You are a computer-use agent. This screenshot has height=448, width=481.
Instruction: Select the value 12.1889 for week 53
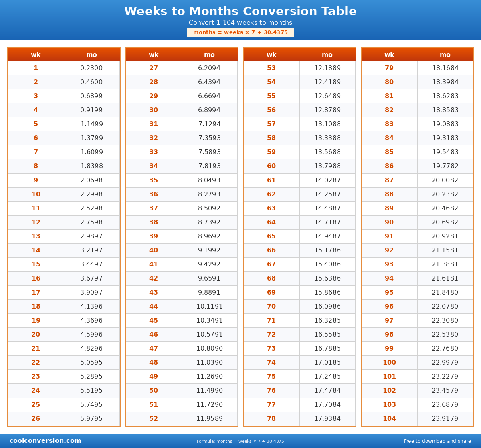coord(327,68)
